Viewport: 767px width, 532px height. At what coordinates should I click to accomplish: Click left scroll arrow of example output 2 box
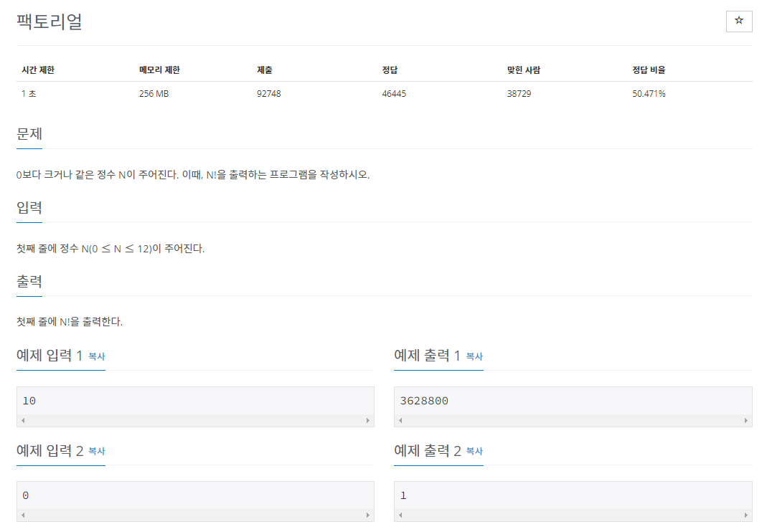tap(400, 515)
